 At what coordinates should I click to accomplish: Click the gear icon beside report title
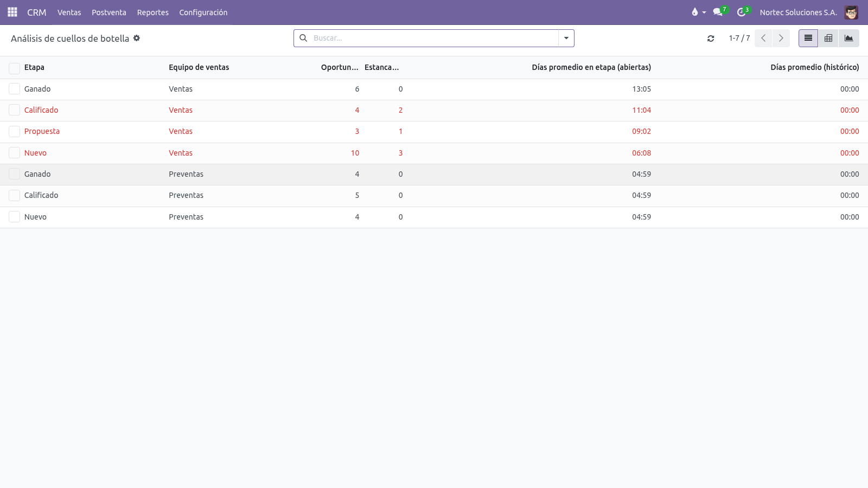click(137, 38)
